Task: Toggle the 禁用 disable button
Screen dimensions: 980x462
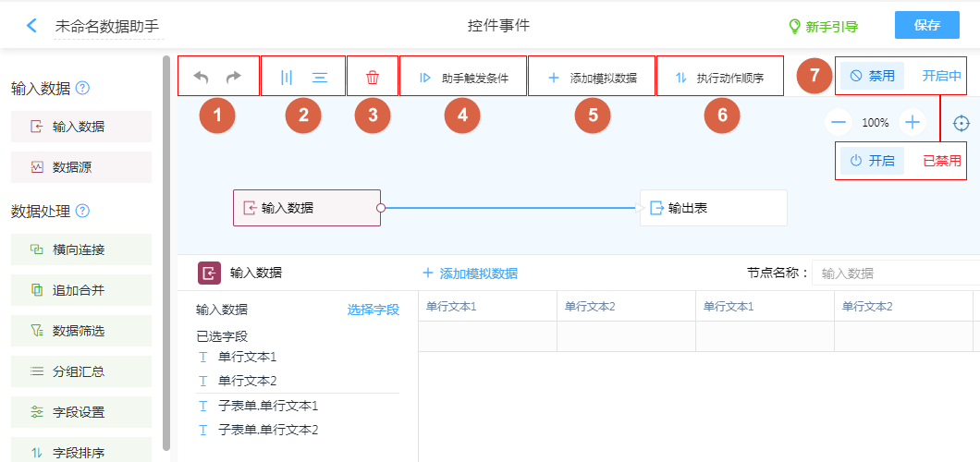Action: [872, 76]
